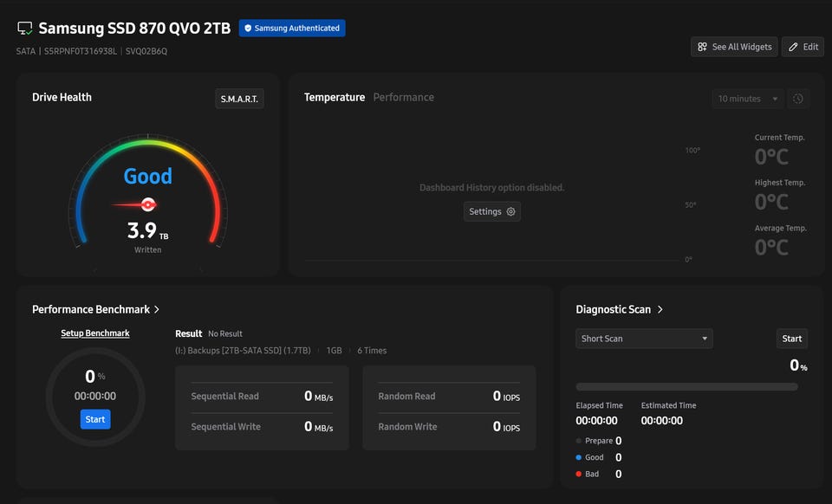Click the Random Write result row

coord(449,427)
